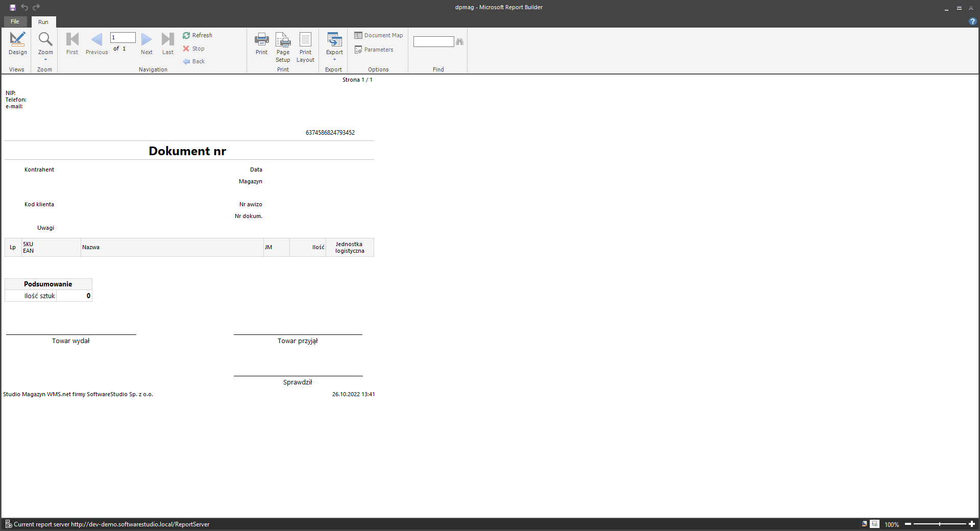Click the Run mode icon in status bar

(x=874, y=524)
